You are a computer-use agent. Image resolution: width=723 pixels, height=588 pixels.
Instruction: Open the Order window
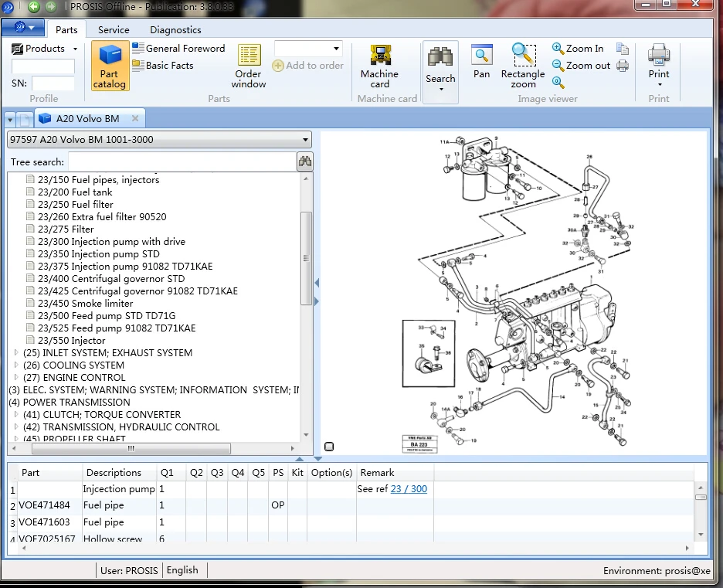coord(249,66)
